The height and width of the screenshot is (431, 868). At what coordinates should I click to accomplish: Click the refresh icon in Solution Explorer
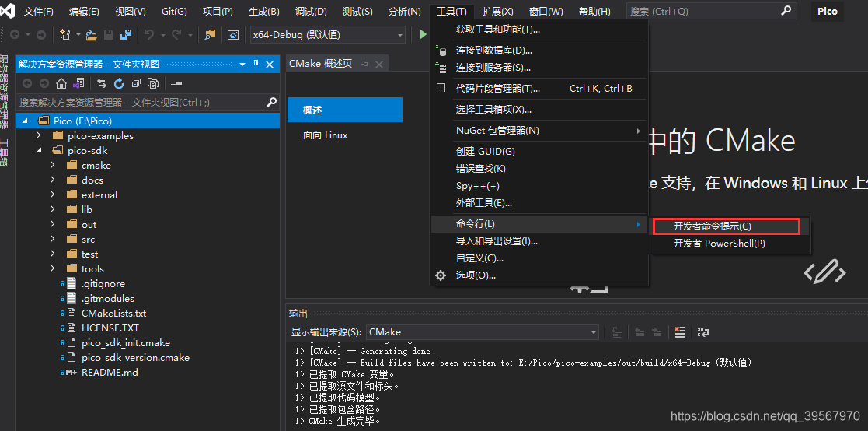click(118, 84)
